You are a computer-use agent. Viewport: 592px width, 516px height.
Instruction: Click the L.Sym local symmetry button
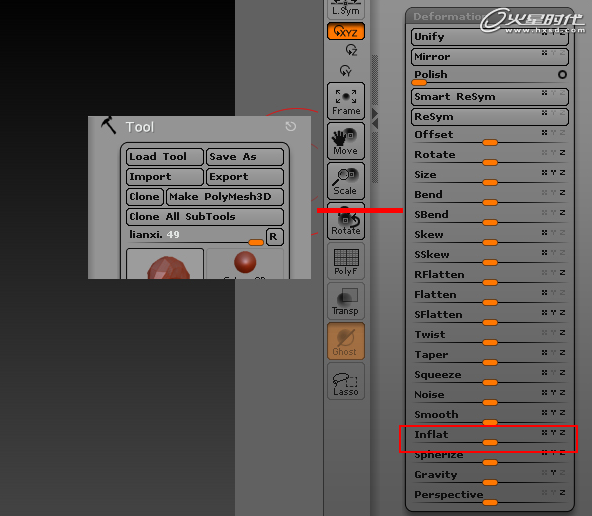tap(345, 9)
